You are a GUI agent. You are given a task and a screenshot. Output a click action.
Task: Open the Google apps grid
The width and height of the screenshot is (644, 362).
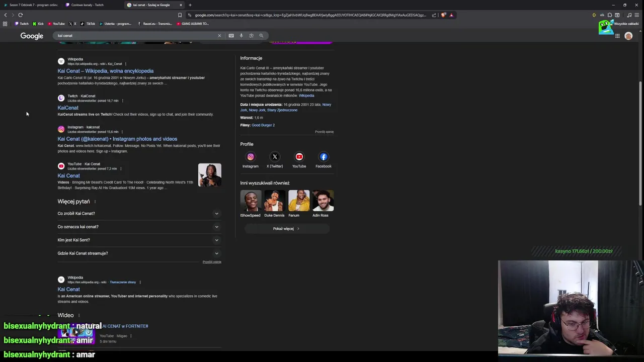point(617,36)
